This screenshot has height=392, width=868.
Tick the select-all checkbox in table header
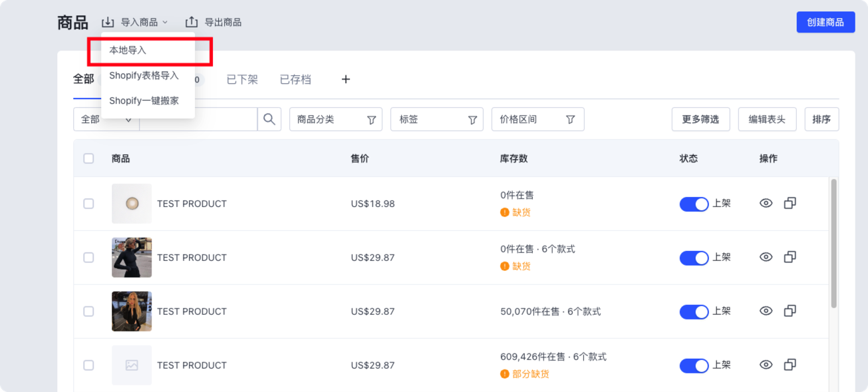click(88, 158)
